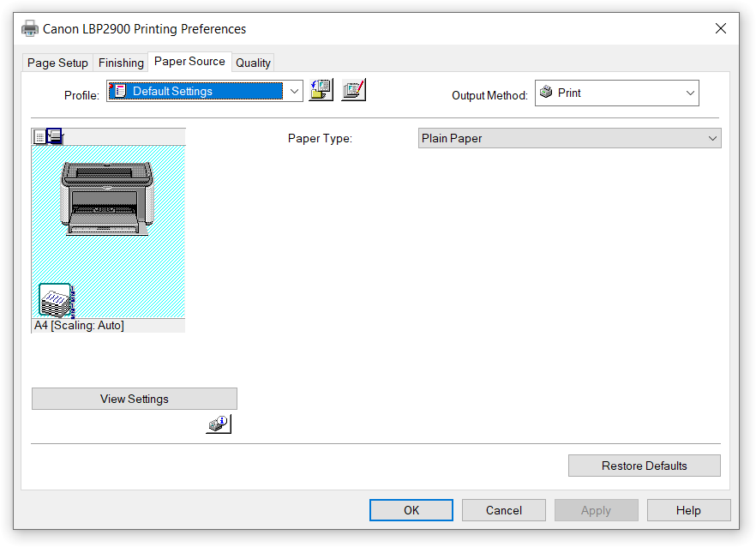Click the printer illustration in the preview
This screenshot has width=756, height=547.
point(106,198)
